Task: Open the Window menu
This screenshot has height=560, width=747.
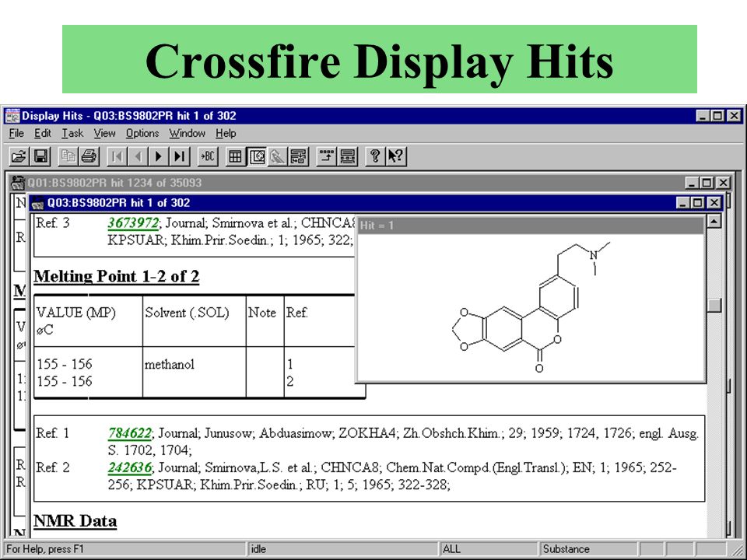Action: [188, 133]
